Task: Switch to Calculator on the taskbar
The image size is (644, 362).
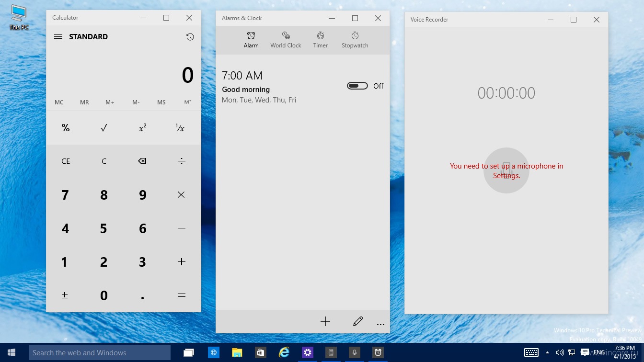Action: pyautogui.click(x=331, y=353)
